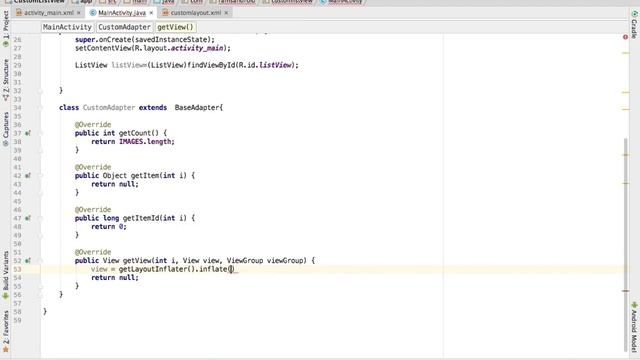Click fold end marker on line 39
The height and width of the screenshot is (360, 640).
click(40, 150)
